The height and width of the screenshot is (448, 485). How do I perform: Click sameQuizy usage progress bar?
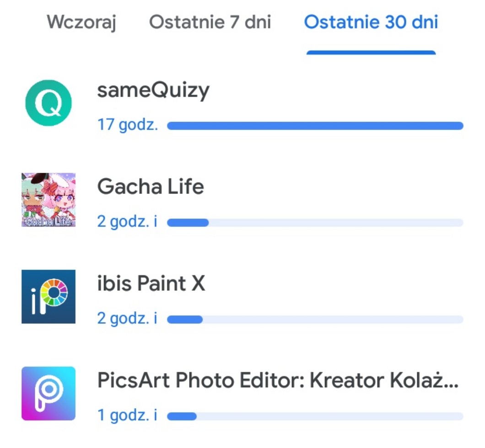click(315, 126)
